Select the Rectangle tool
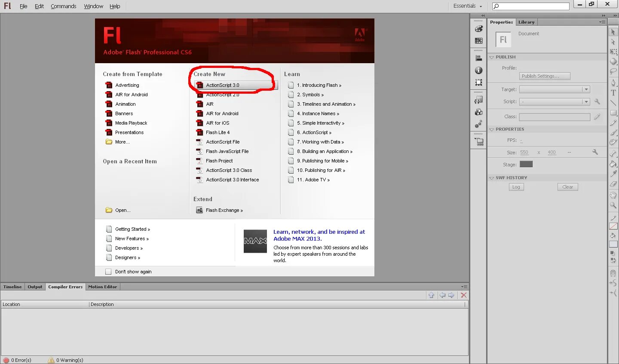 (x=613, y=113)
